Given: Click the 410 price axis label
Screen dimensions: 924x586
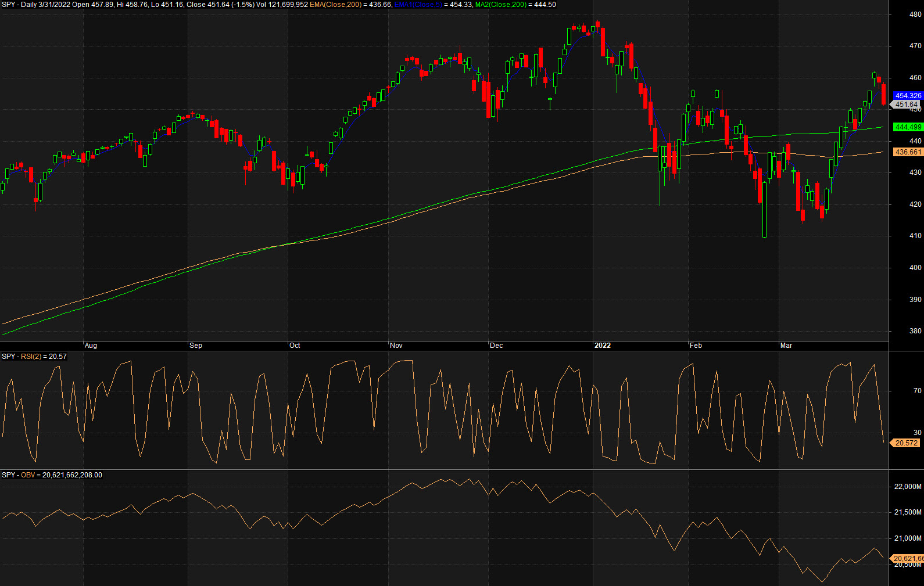Looking at the screenshot, I should 915,236.
